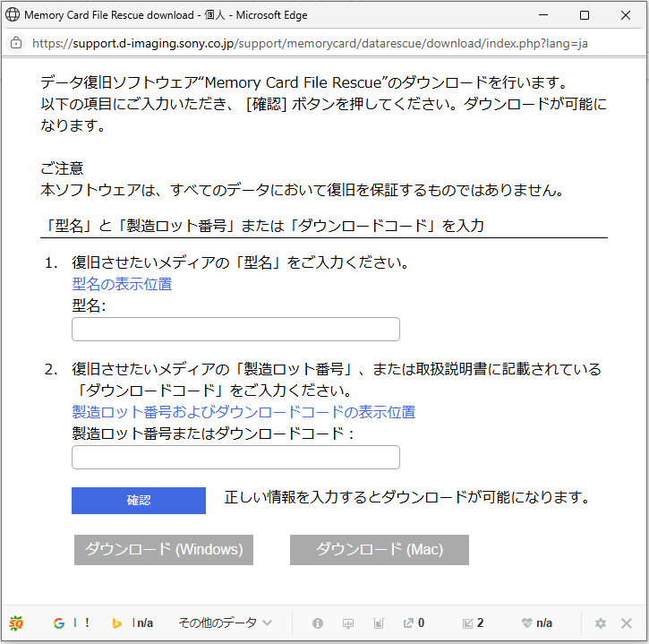Close the Edge window
649x644 pixels.
pos(626,15)
